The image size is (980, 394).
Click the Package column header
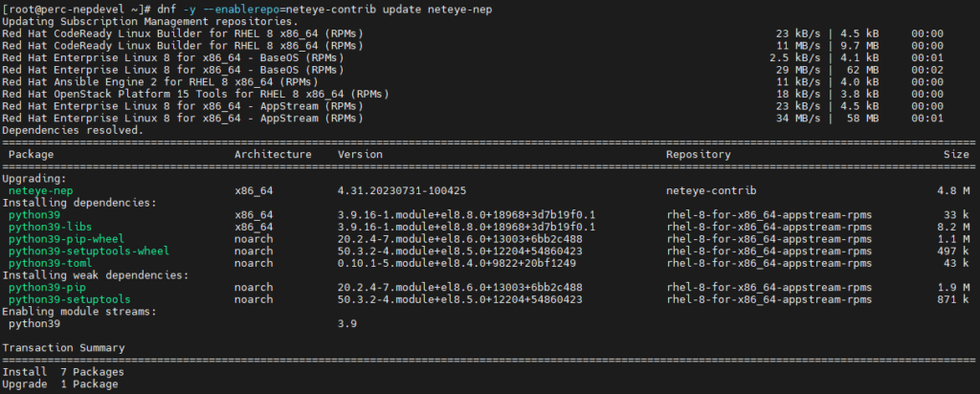tap(31, 154)
